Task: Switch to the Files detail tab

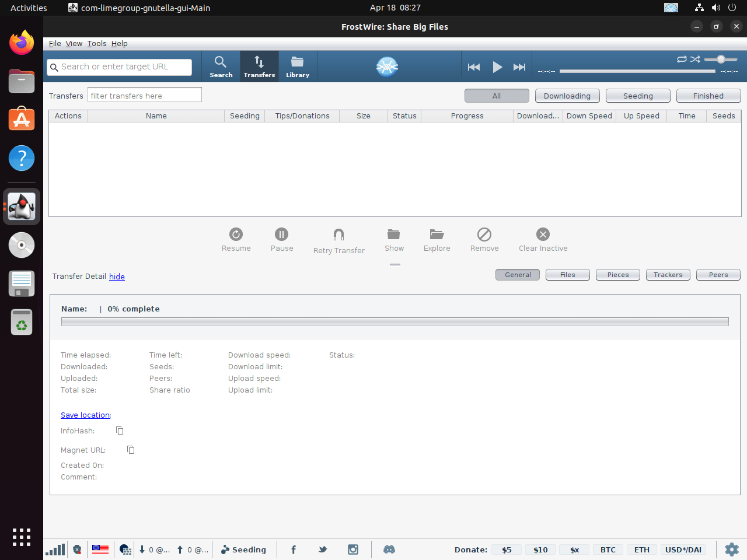Action: pyautogui.click(x=568, y=275)
